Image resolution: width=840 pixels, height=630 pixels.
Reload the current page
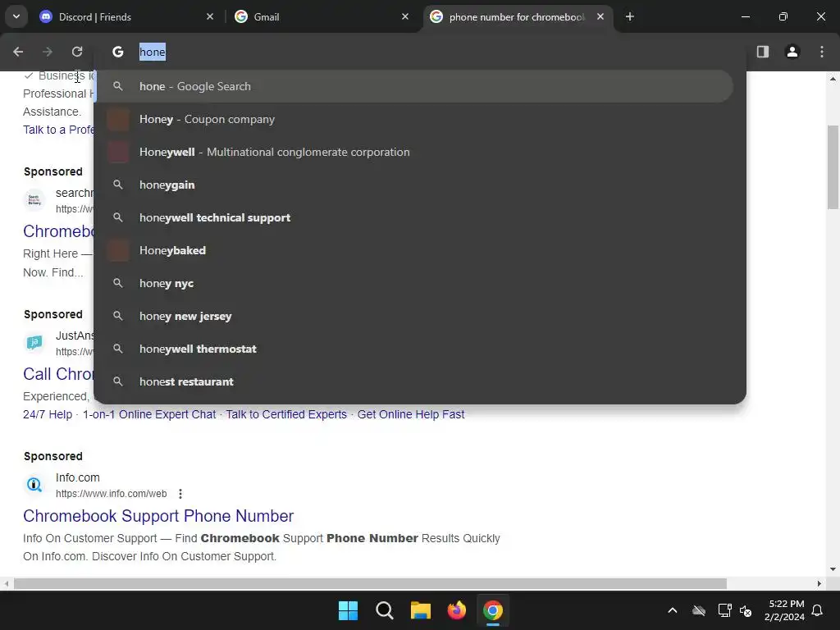(x=77, y=52)
